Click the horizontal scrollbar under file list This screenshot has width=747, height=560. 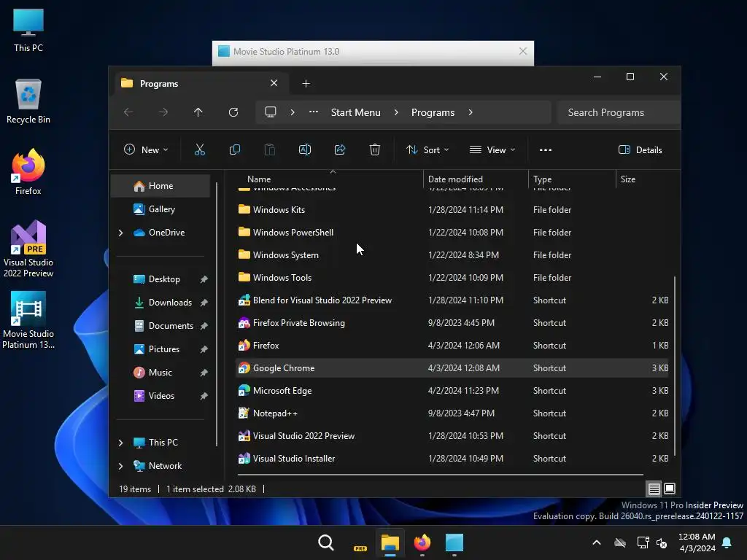pyautogui.click(x=440, y=474)
